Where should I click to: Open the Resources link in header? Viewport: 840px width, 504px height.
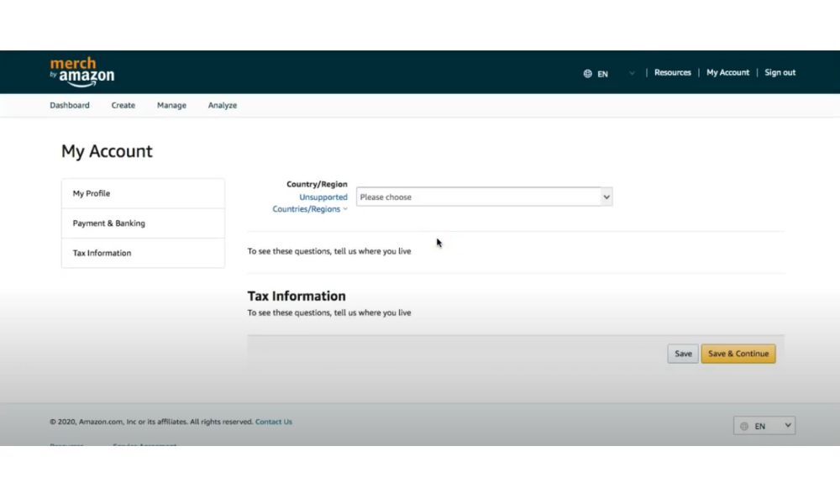(x=672, y=72)
